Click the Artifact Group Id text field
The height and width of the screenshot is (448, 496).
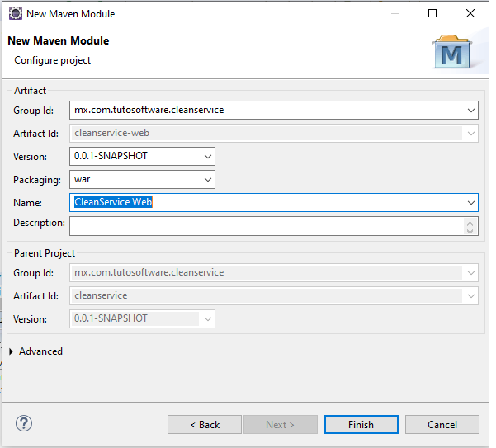pos(264,110)
